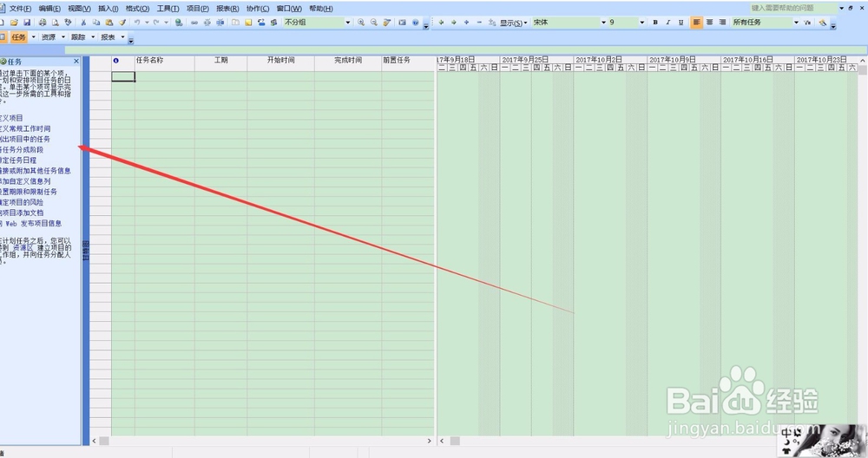
Task: Open the 协作(C) menu
Action: (x=258, y=9)
